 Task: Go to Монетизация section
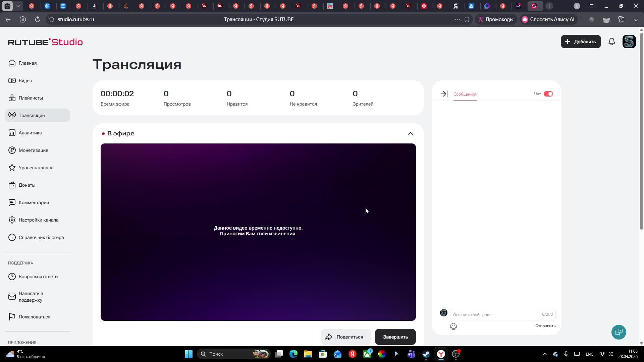tap(33, 150)
